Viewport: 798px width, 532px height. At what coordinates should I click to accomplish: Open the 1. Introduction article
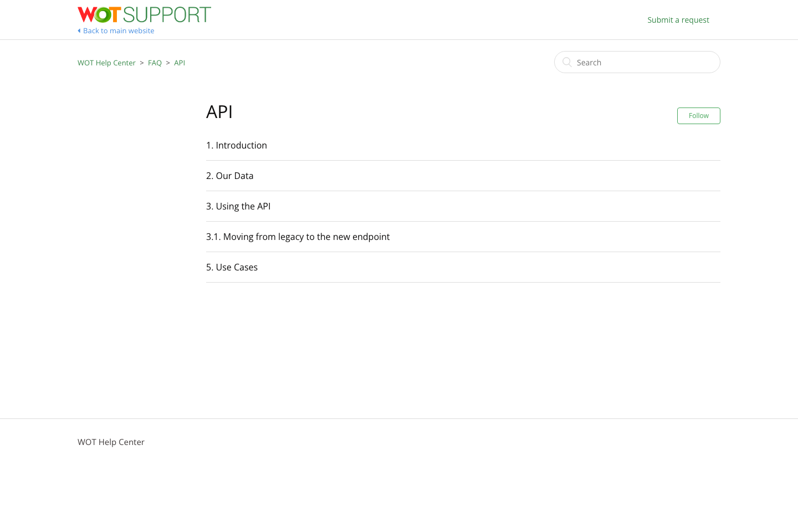237,145
